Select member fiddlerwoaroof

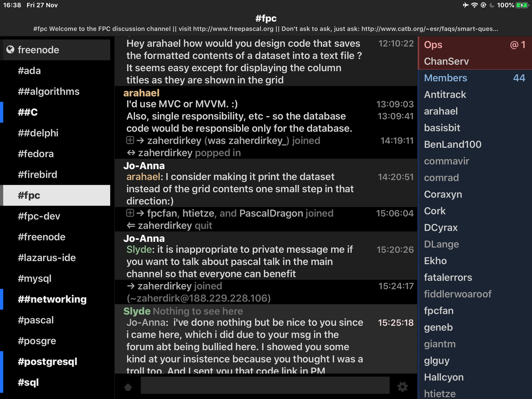click(475, 294)
